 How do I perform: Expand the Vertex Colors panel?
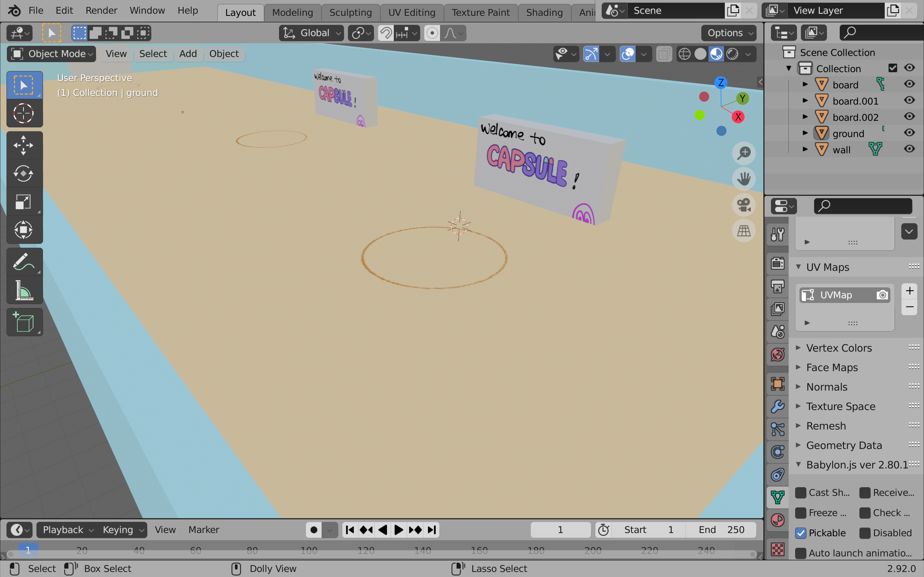[839, 348]
